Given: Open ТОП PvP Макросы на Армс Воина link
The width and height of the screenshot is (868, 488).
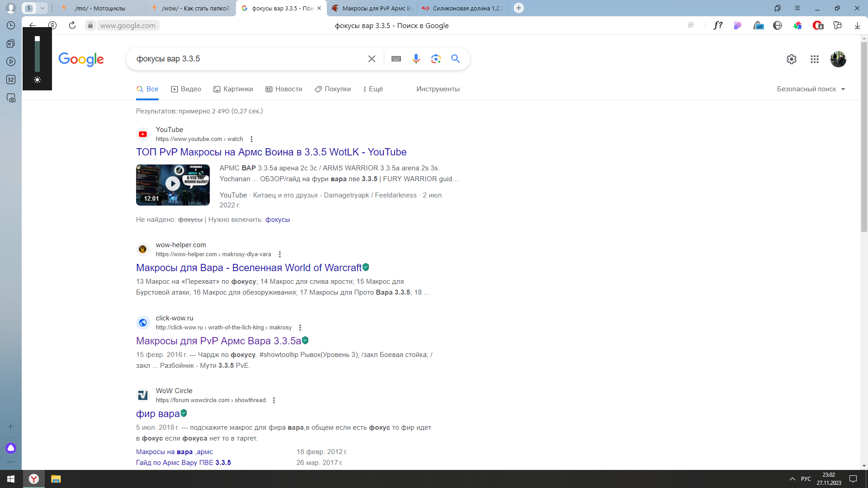Looking at the screenshot, I should 271,152.
